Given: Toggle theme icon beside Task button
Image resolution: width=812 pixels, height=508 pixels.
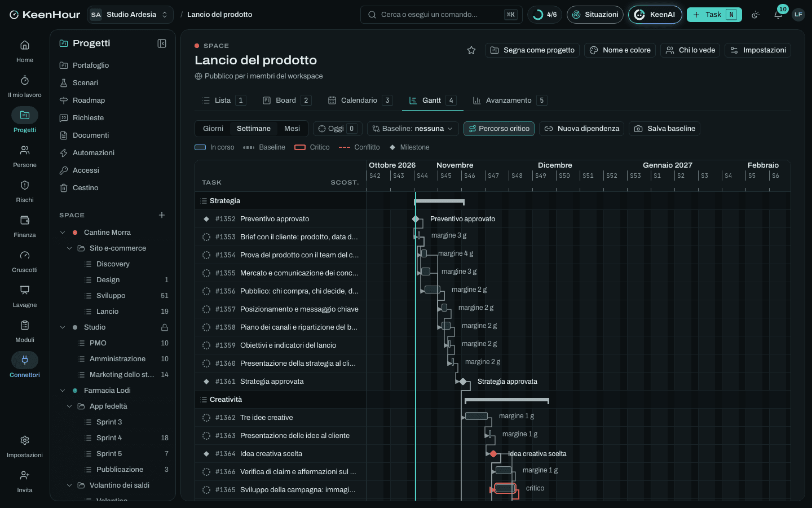Looking at the screenshot, I should click(x=756, y=15).
